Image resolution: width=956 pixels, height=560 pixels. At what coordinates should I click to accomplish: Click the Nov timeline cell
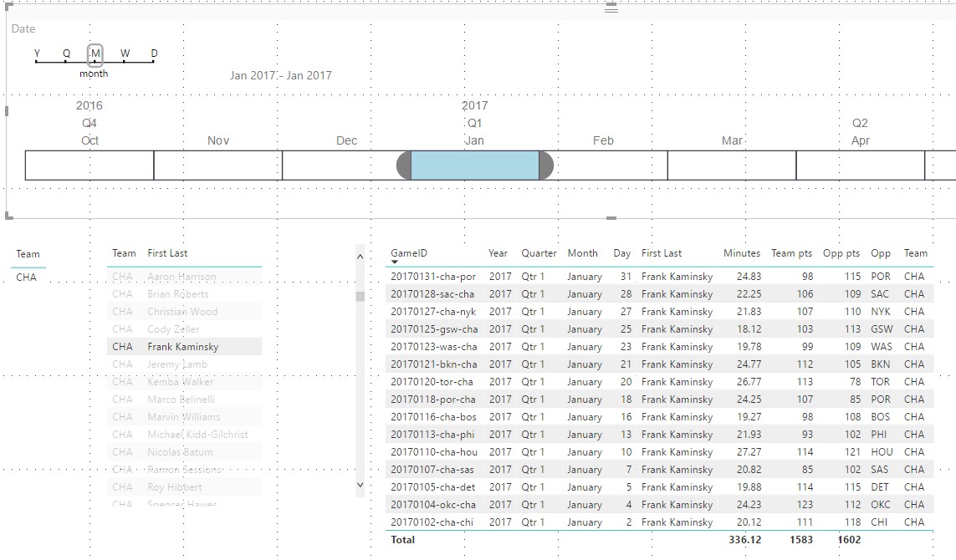(x=218, y=165)
